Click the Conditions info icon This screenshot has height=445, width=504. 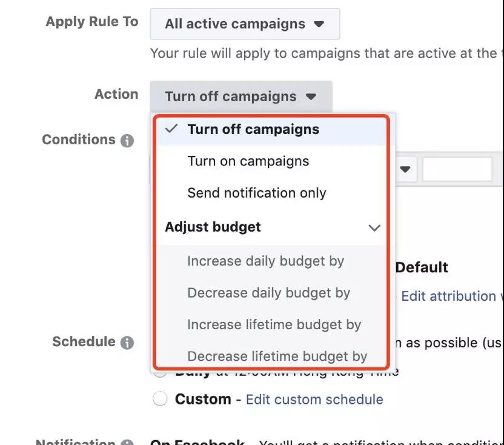pyautogui.click(x=127, y=141)
